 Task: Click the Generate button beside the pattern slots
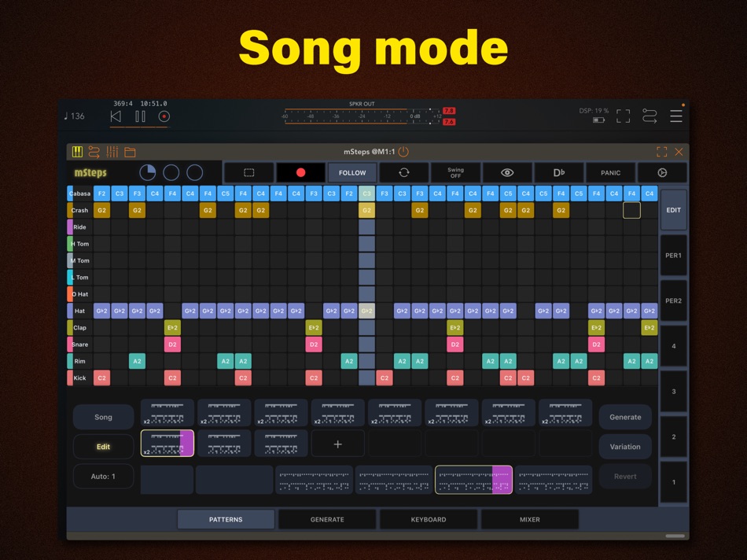625,417
